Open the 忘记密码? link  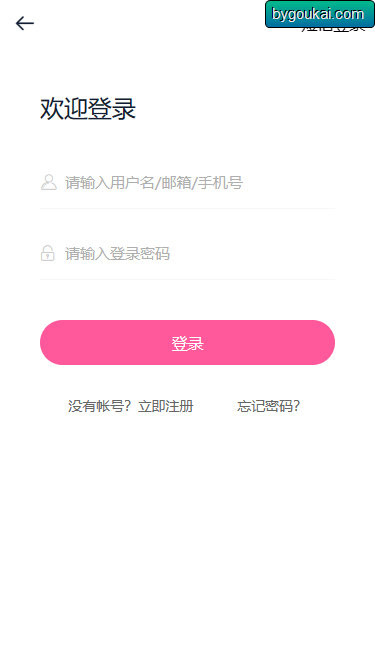click(269, 406)
